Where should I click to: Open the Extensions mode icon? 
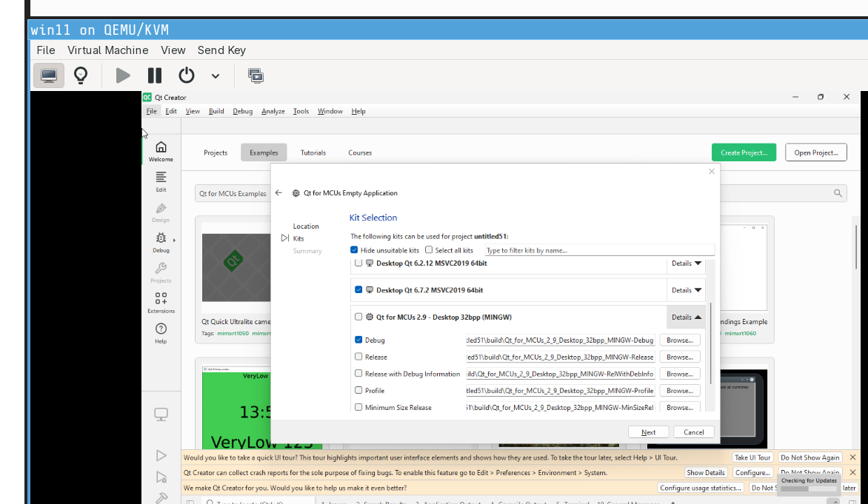click(161, 302)
